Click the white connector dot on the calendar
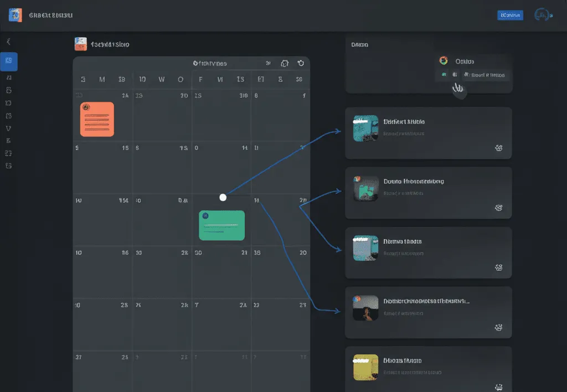 click(x=223, y=197)
